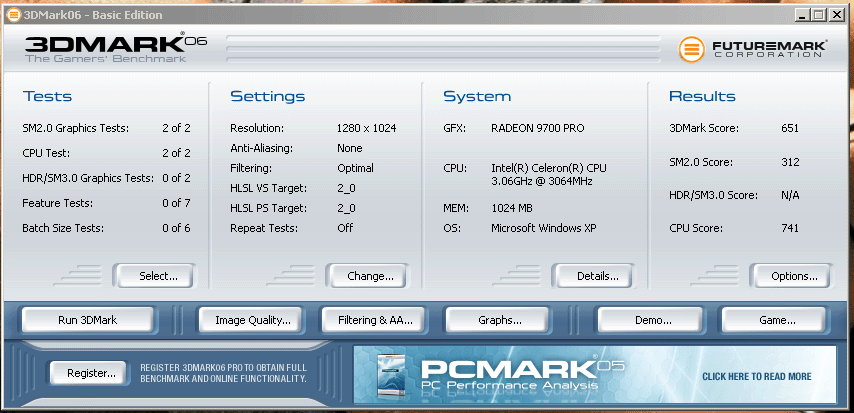
Task: Launch the Demo... option
Action: [651, 320]
